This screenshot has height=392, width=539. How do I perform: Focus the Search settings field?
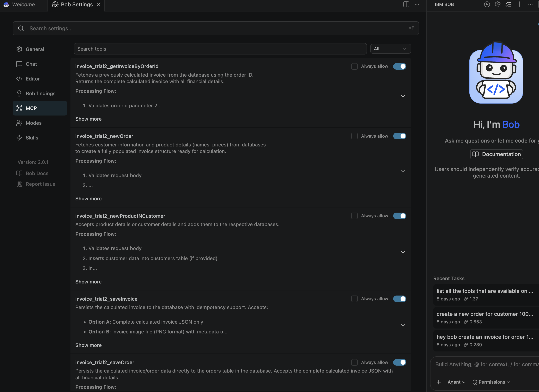pos(216,28)
